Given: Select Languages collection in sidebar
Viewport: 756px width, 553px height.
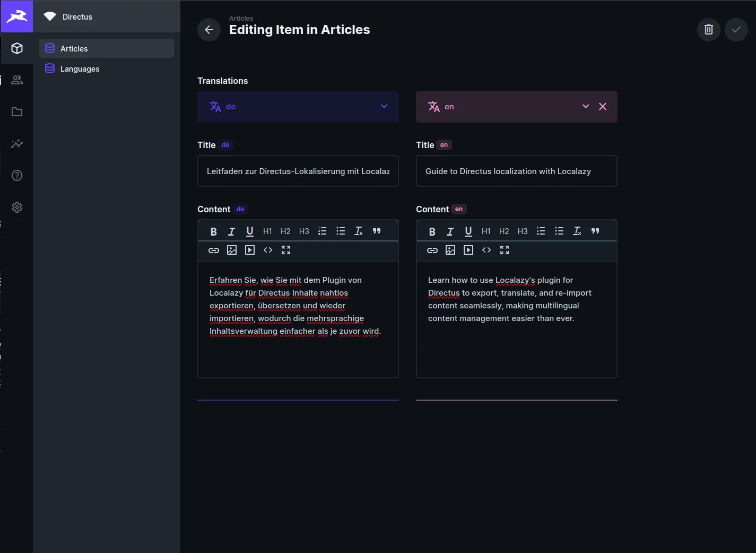Looking at the screenshot, I should click(107, 68).
